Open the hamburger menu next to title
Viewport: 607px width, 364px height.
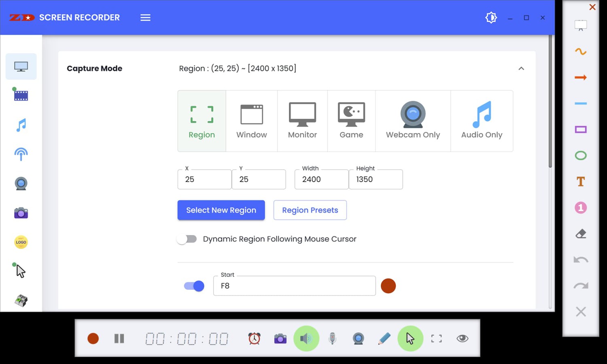[x=145, y=18]
